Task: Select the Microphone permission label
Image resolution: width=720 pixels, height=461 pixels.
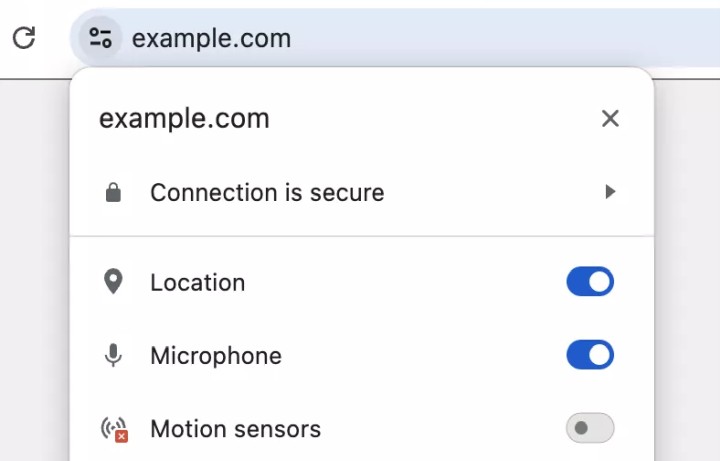Action: pos(216,356)
